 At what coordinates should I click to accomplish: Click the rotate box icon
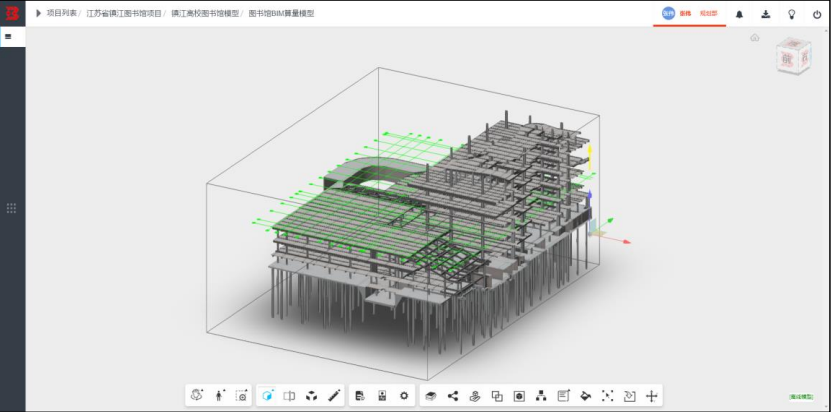(x=630, y=396)
